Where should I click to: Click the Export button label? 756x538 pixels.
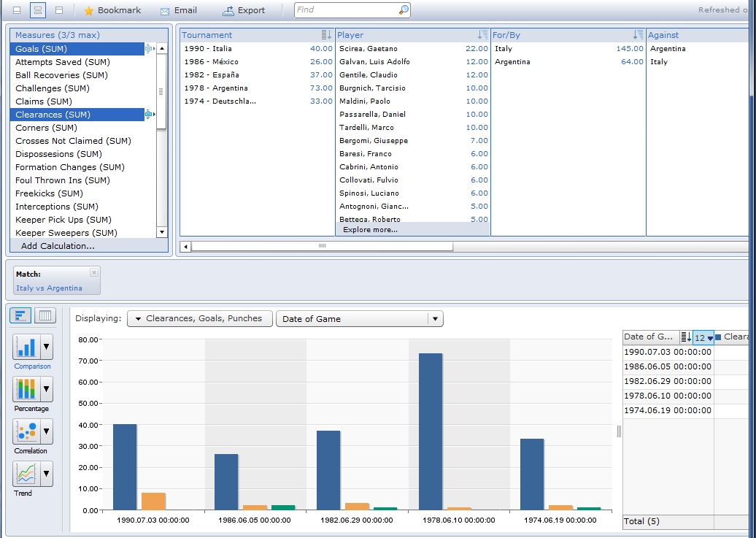(x=251, y=10)
